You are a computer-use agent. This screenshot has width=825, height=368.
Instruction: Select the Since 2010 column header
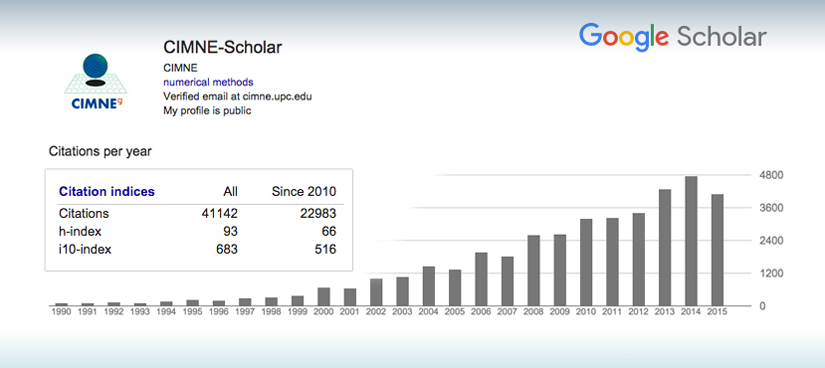click(x=304, y=192)
